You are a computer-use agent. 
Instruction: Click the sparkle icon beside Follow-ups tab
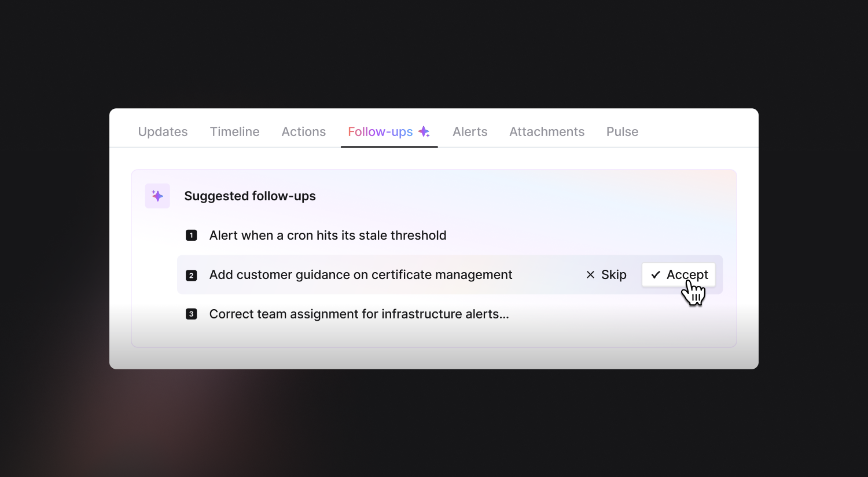tap(424, 132)
